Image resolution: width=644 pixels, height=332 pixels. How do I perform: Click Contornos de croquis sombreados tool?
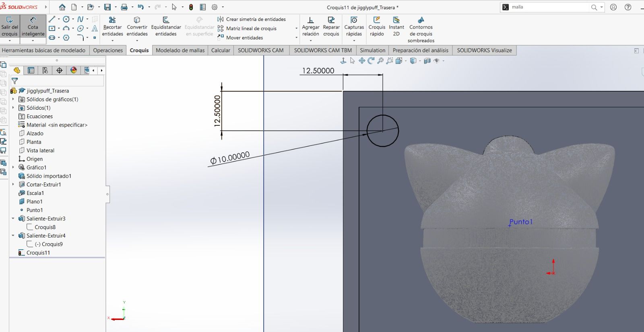(x=421, y=30)
